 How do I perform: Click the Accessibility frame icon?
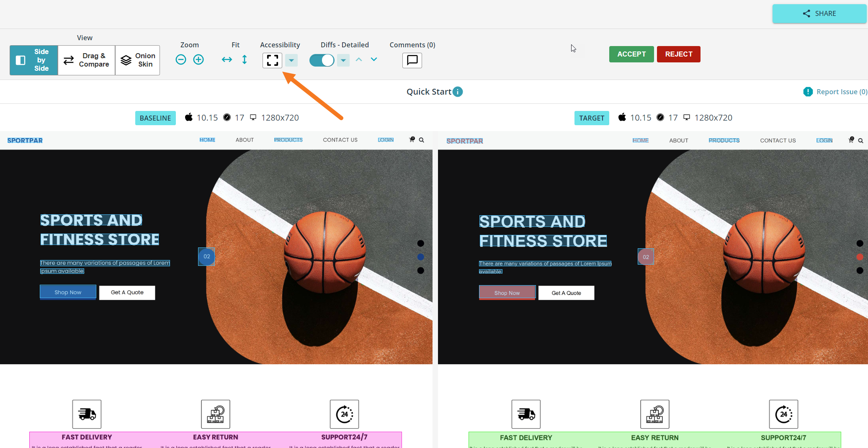click(272, 60)
